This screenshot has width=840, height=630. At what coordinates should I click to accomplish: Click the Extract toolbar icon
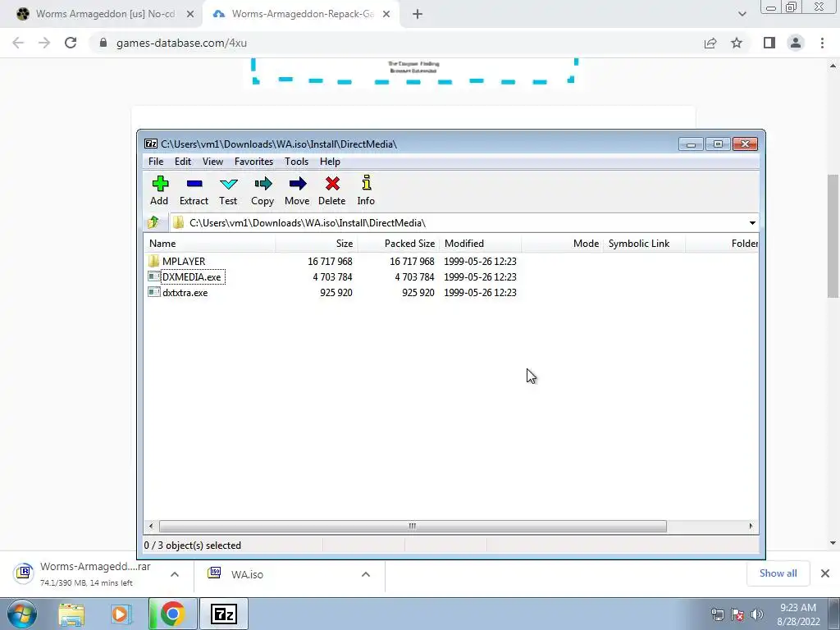194,190
